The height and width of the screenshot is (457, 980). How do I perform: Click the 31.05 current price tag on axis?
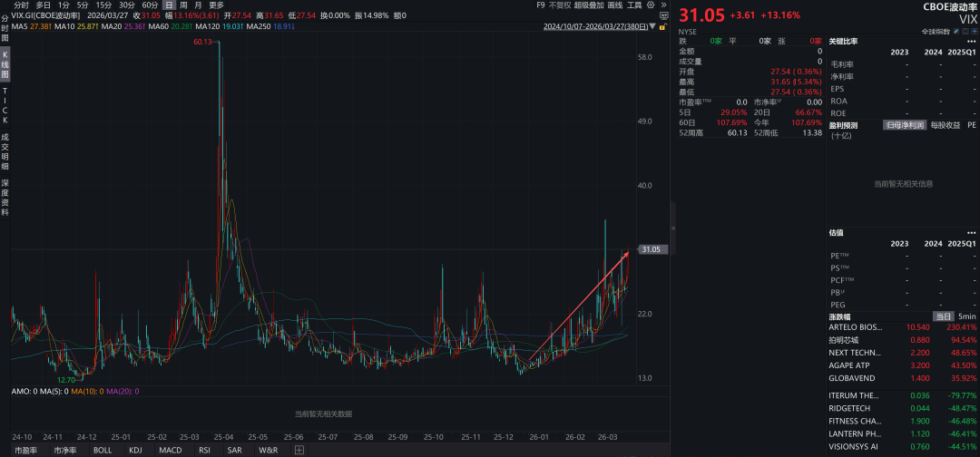click(x=653, y=249)
